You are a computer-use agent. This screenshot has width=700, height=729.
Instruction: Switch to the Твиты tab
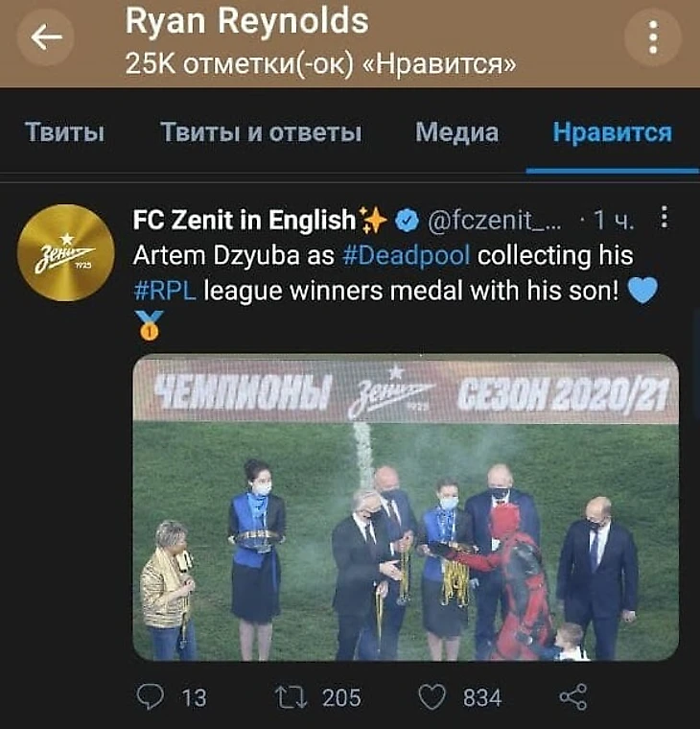click(x=64, y=132)
